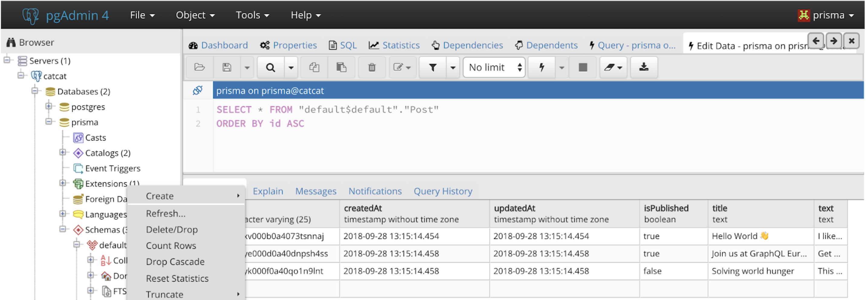Close the Edit Data panel tab

tap(851, 41)
